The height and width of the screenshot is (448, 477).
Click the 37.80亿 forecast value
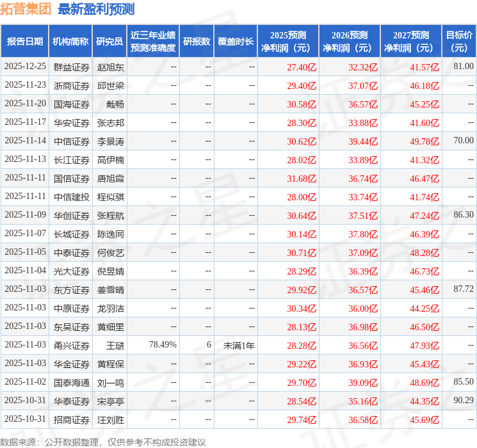pos(363,234)
